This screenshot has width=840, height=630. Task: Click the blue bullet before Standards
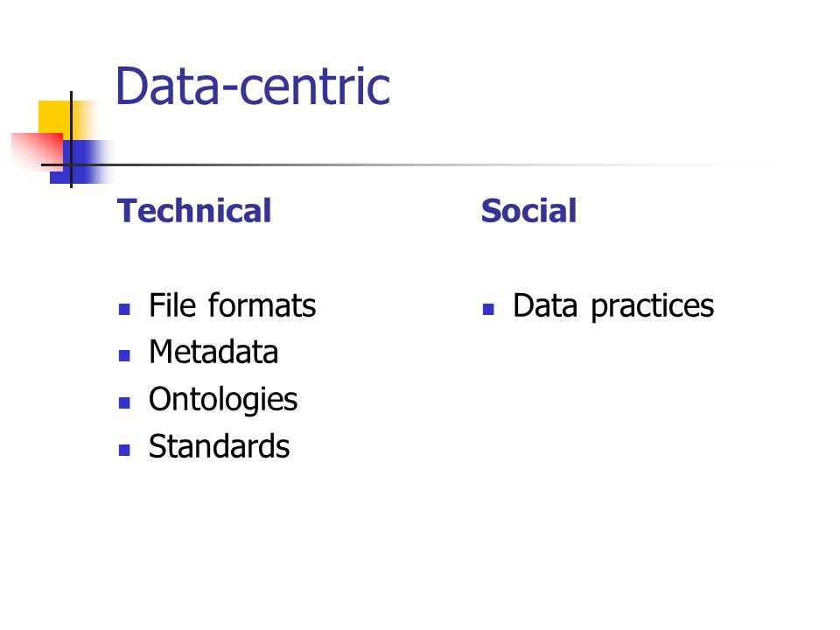click(x=124, y=450)
